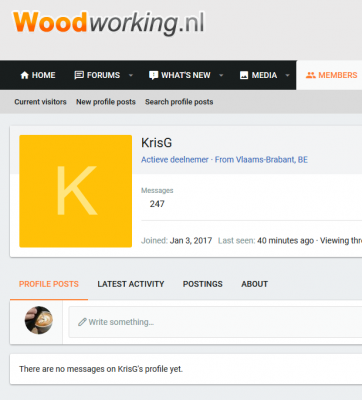362x400 pixels.
Task: Expand the What's New dropdown arrow
Action: coord(221,75)
